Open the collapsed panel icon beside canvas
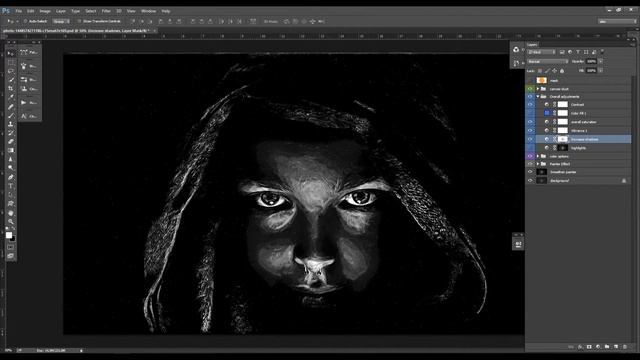Image resolution: width=640 pixels, height=360 pixels. click(x=518, y=244)
